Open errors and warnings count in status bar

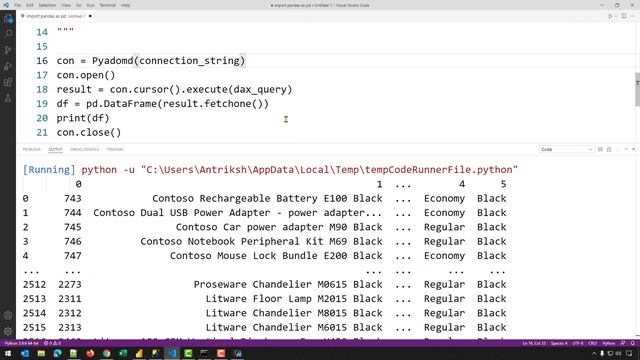52,343
